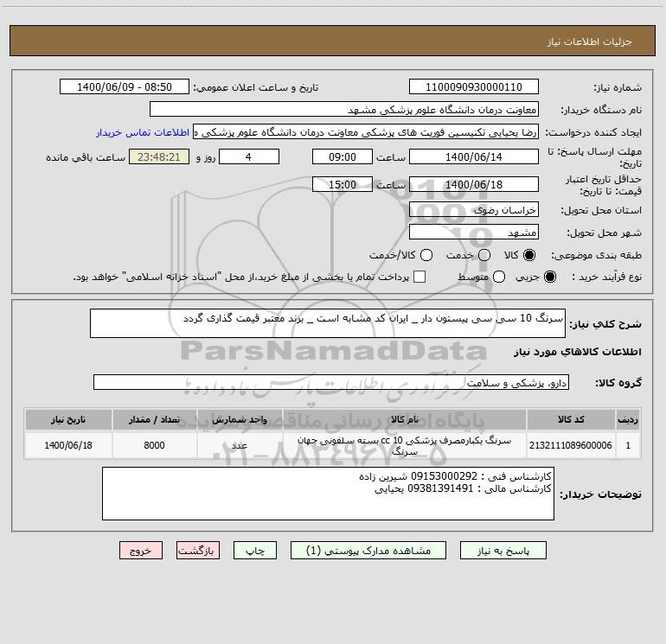Click the request creator field
This screenshot has width=666, height=644.
coord(366,131)
